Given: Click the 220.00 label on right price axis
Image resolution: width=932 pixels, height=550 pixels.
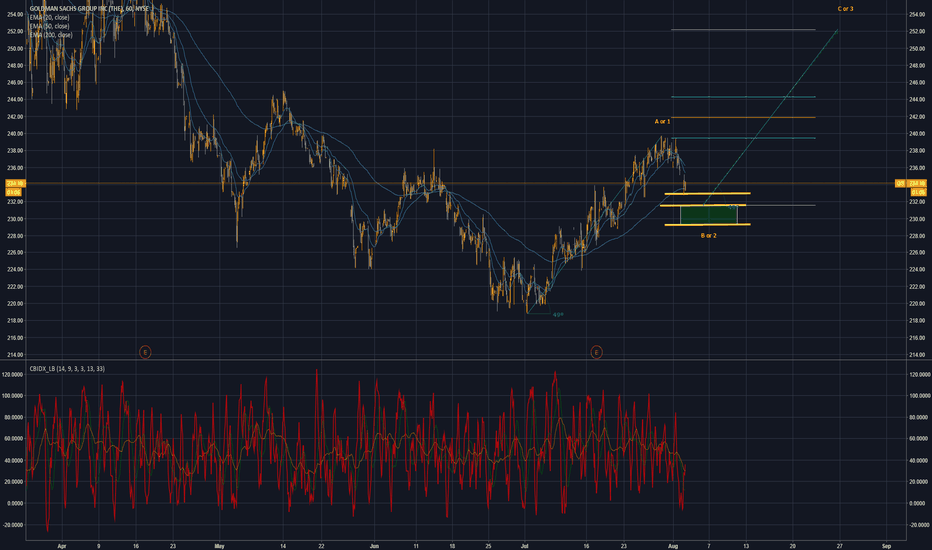Looking at the screenshot, I should pyautogui.click(x=917, y=304).
